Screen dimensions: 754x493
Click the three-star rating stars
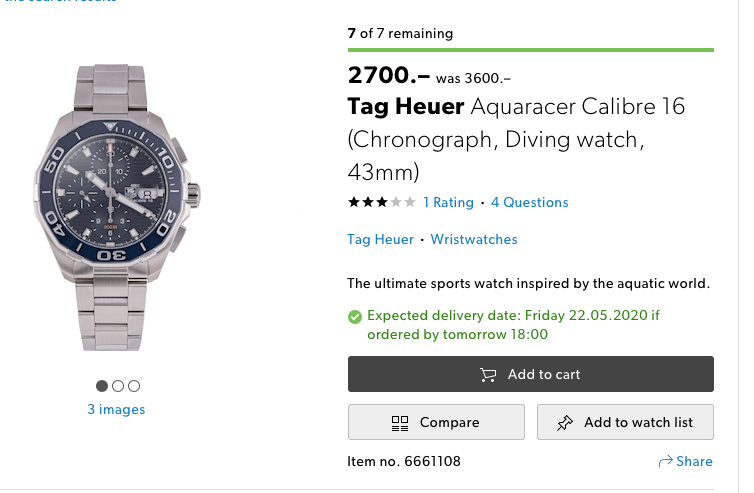[x=381, y=202]
